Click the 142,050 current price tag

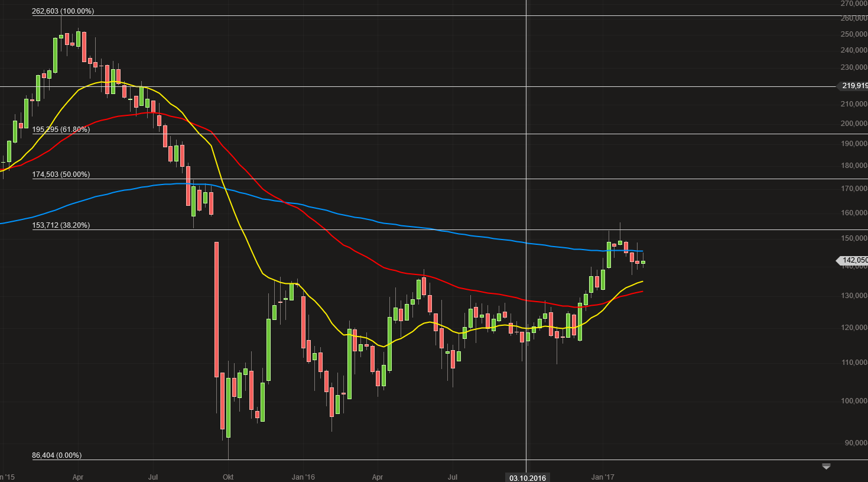point(854,260)
